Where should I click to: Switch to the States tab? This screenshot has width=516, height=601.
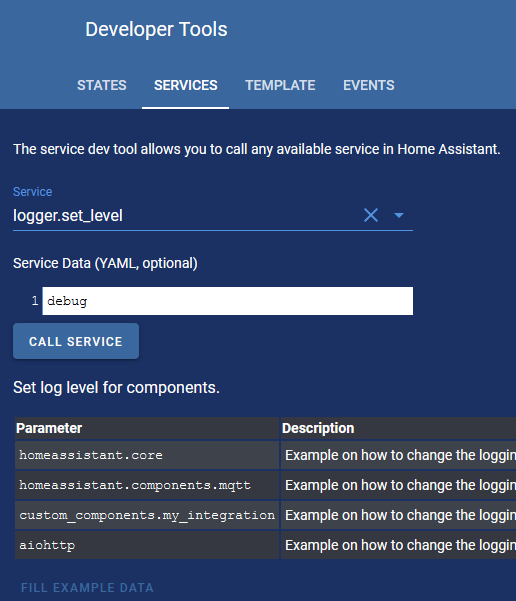[102, 85]
